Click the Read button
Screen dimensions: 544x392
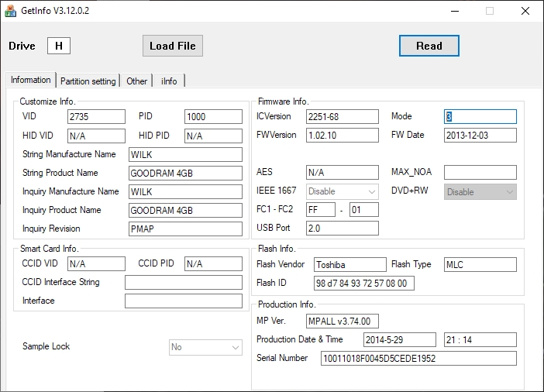click(429, 46)
